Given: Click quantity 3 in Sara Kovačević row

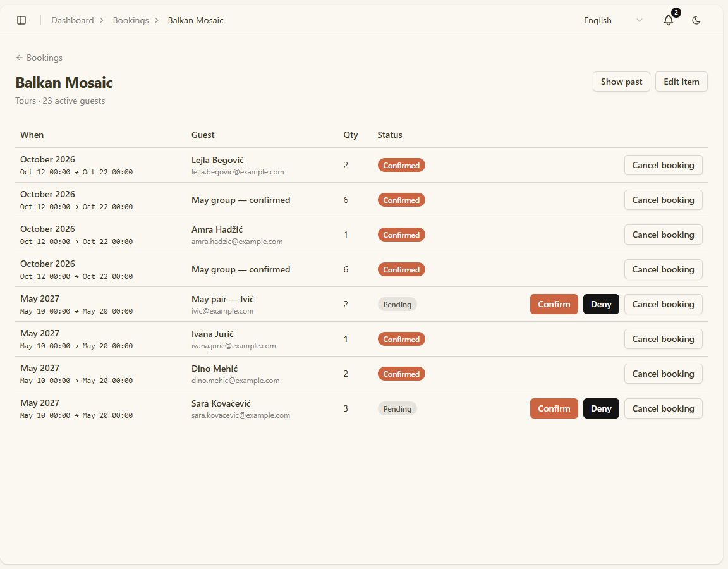Looking at the screenshot, I should (346, 409).
